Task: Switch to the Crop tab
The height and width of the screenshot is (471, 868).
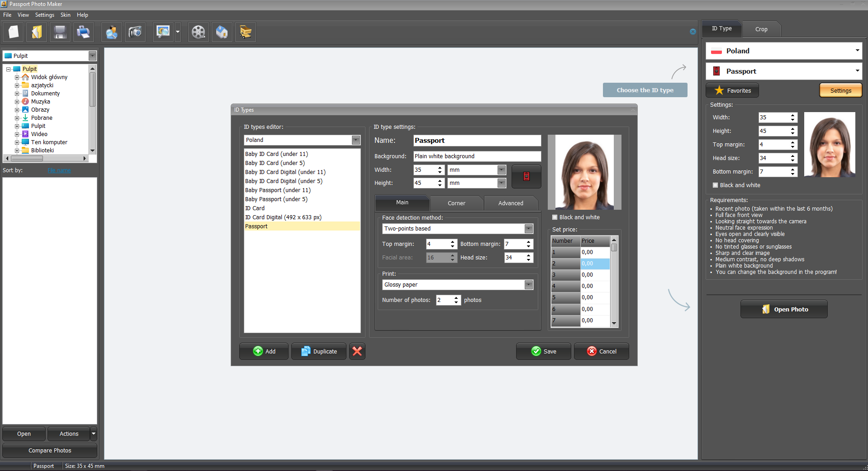Action: [x=761, y=29]
